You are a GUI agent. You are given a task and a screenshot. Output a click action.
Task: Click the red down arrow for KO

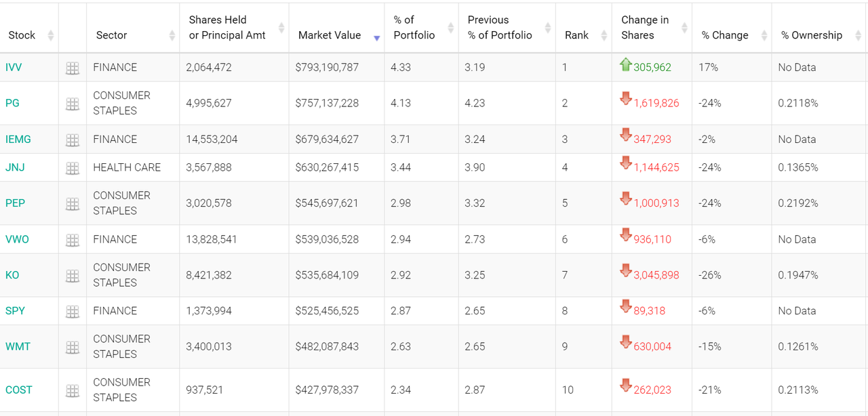(x=626, y=271)
